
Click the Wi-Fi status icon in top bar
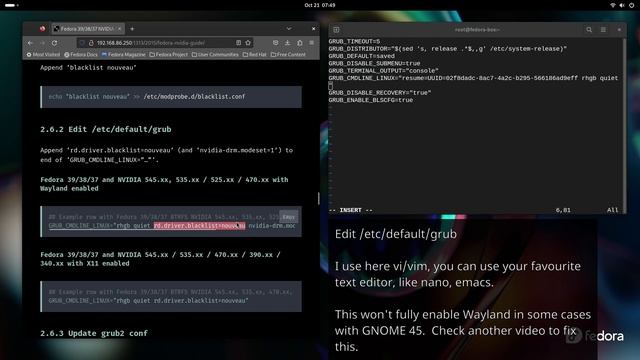point(612,5)
